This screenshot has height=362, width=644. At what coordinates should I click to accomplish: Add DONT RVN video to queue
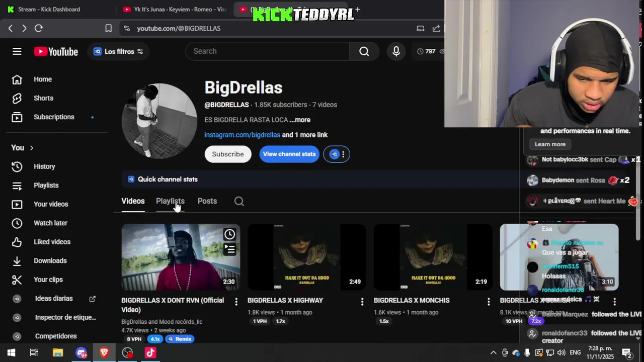coord(229,249)
